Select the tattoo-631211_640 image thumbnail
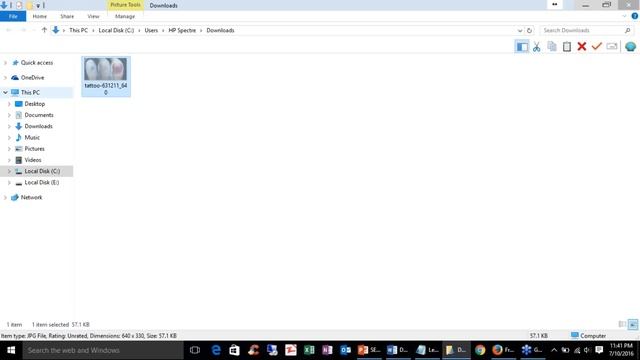640x360 pixels. (x=106, y=77)
